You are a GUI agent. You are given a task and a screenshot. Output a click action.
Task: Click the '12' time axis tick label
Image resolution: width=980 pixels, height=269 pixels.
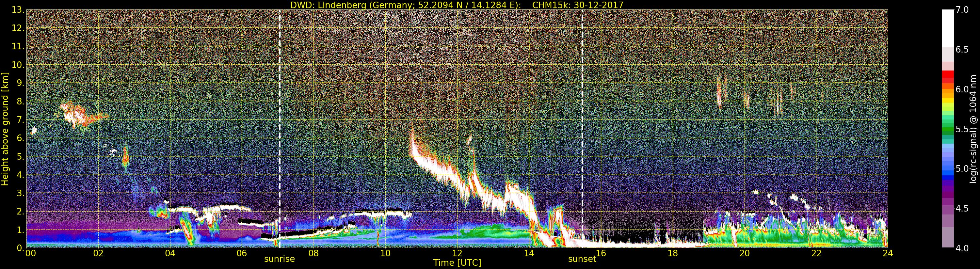[x=457, y=253]
